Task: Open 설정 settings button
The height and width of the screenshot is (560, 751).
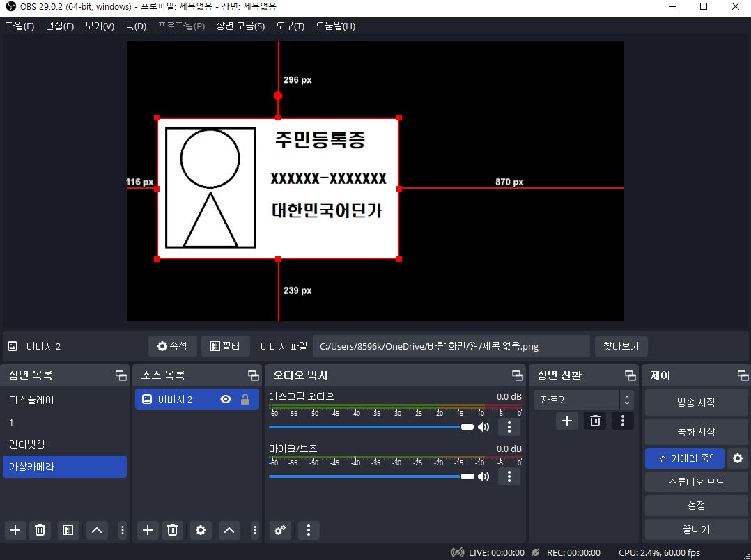Action: tap(696, 506)
